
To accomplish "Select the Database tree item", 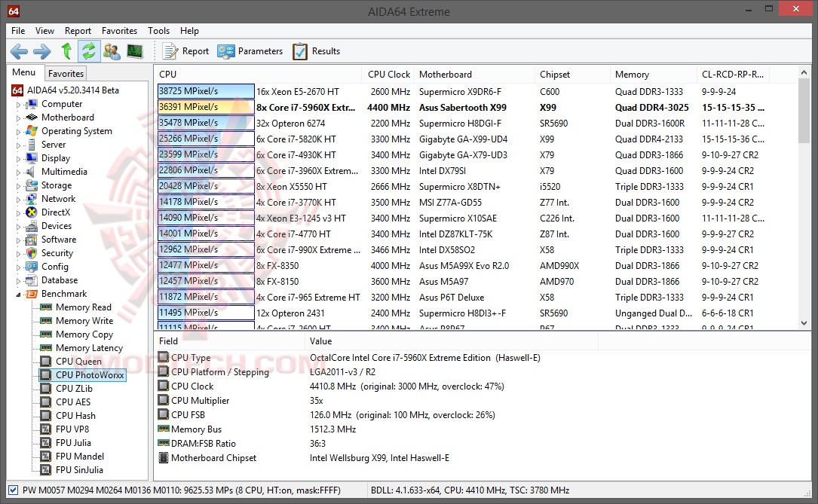I will point(60,280).
